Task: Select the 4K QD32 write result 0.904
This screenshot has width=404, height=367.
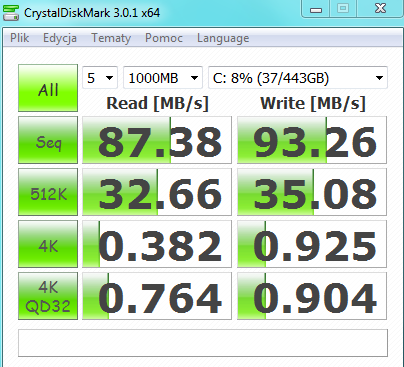Action: click(312, 296)
